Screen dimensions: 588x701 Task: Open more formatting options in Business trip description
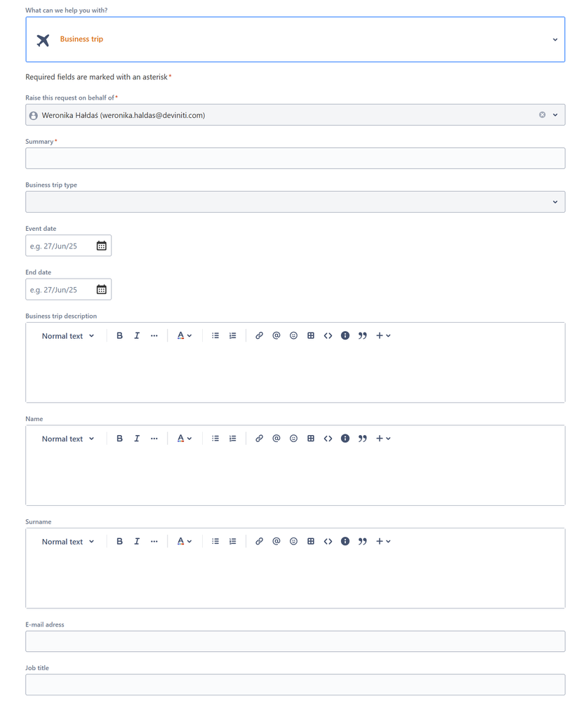click(154, 335)
